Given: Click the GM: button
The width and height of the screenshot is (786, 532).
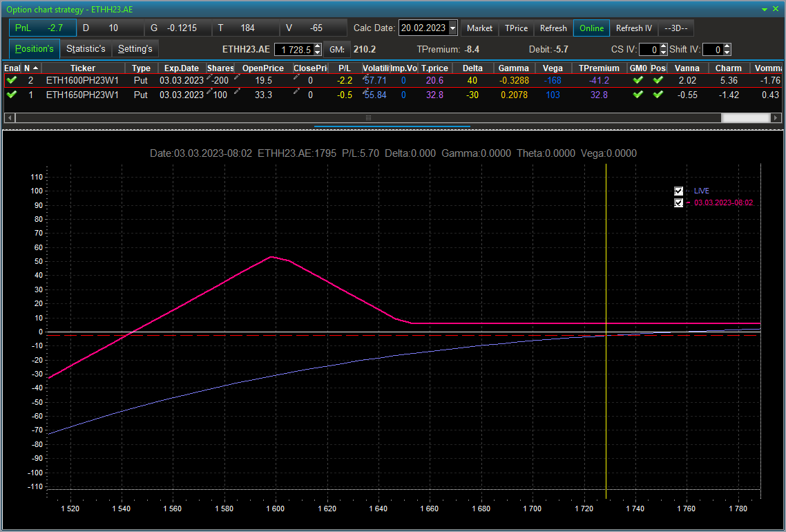Looking at the screenshot, I should tap(337, 49).
